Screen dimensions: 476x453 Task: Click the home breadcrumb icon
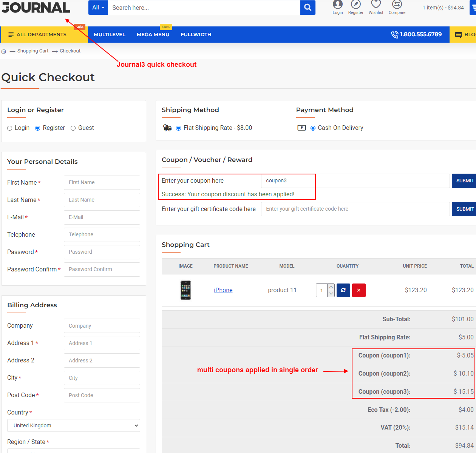point(4,51)
